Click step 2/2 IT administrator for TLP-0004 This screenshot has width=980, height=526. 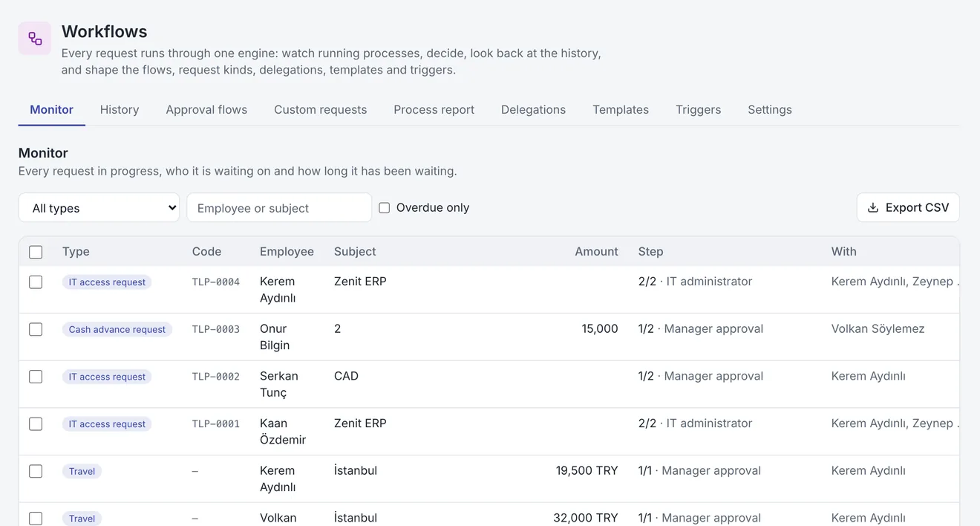click(x=695, y=282)
